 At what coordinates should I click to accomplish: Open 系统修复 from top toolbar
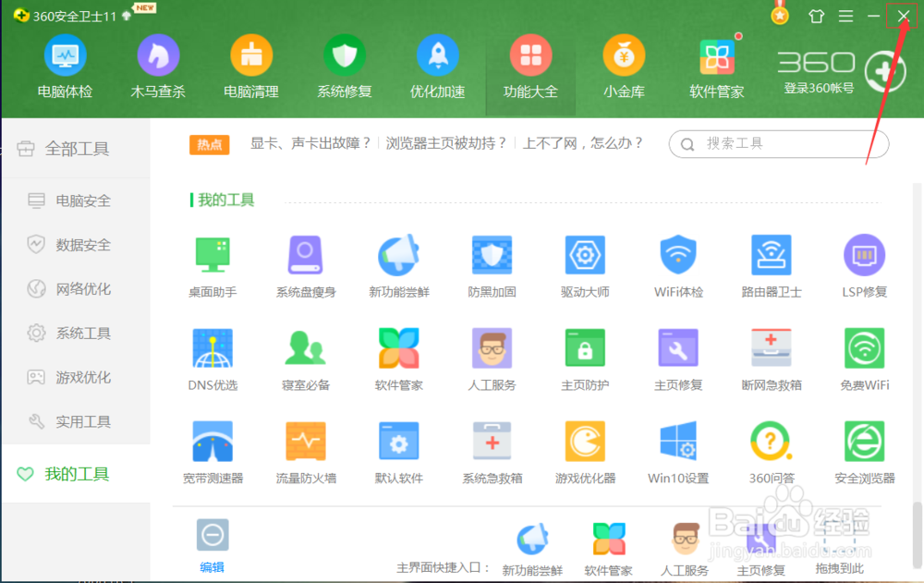(x=344, y=67)
